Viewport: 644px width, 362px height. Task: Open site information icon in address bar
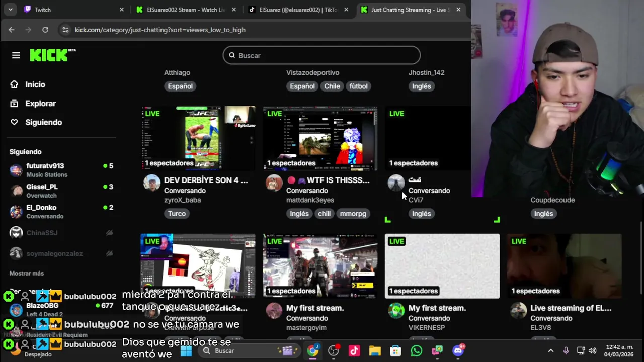pos(65,30)
